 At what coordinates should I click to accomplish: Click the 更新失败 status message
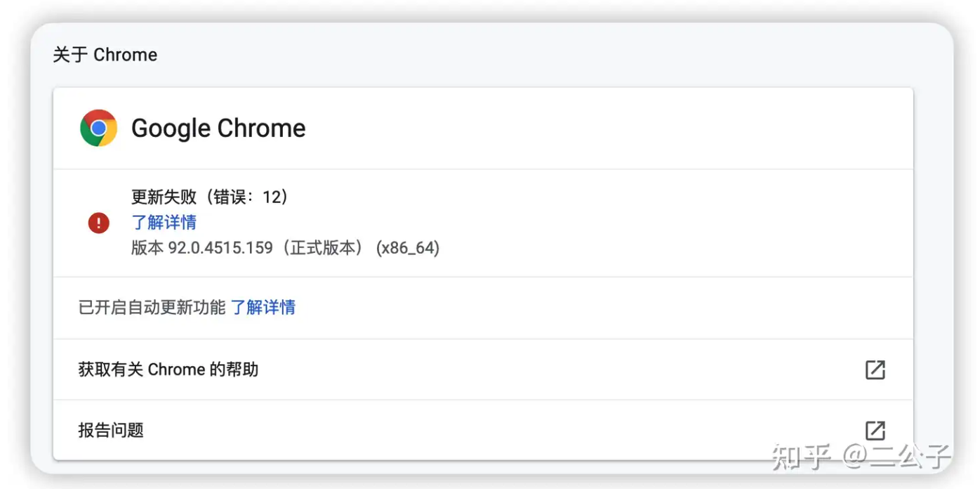click(164, 197)
